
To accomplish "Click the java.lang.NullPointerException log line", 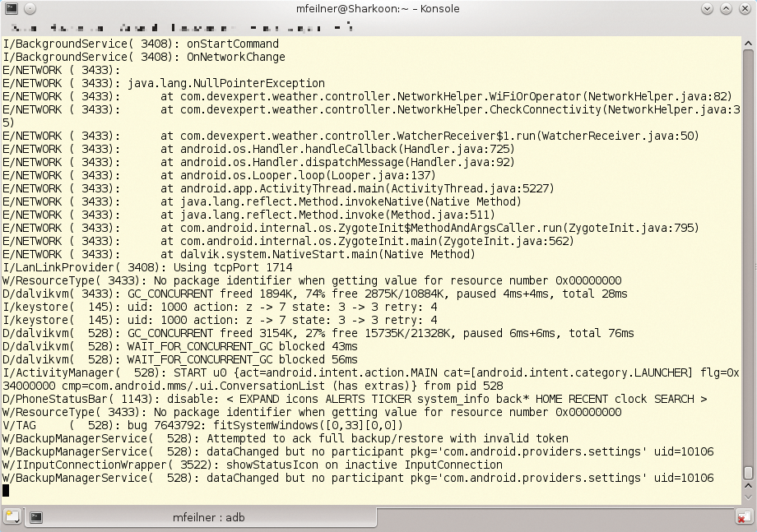I will tap(225, 83).
